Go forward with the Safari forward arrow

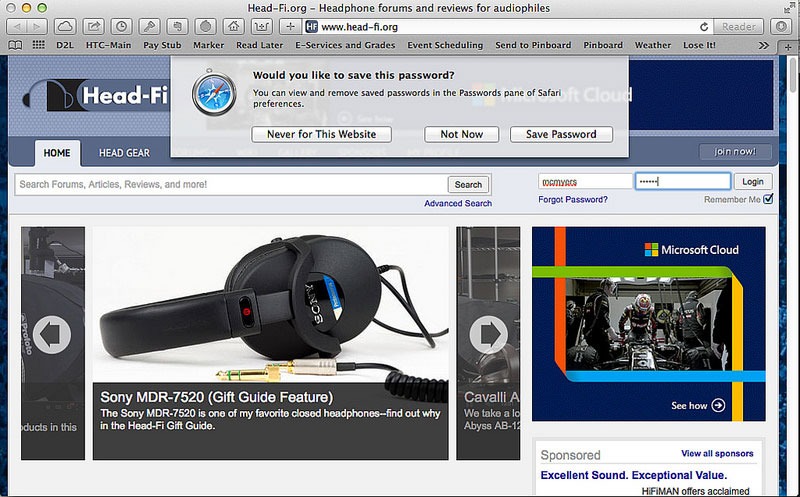click(x=37, y=27)
